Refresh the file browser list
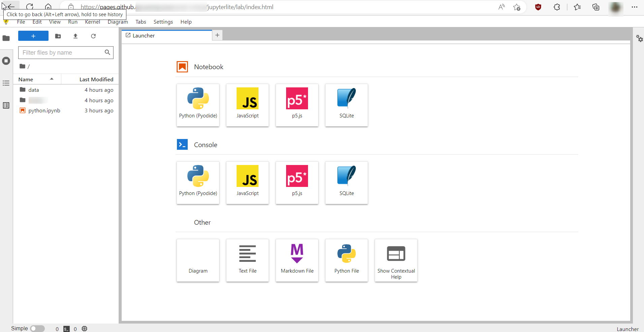644x332 pixels. [x=93, y=36]
